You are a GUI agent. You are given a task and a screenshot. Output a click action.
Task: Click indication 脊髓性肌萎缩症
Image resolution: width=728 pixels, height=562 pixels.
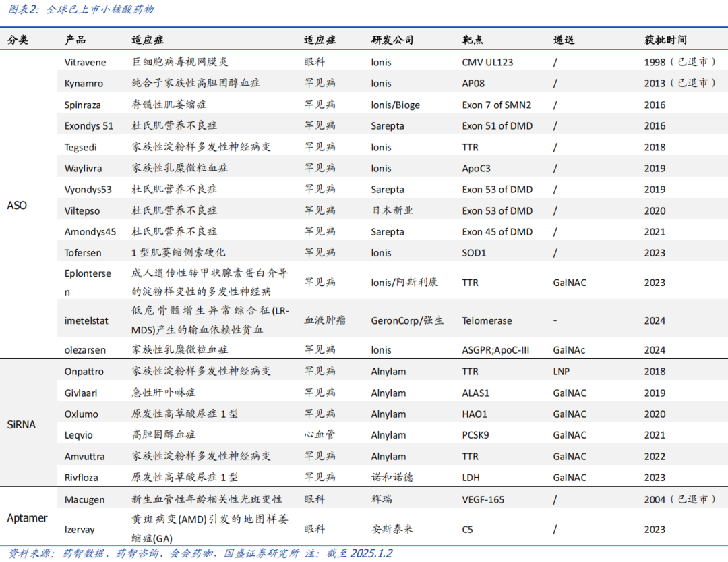[x=169, y=105]
